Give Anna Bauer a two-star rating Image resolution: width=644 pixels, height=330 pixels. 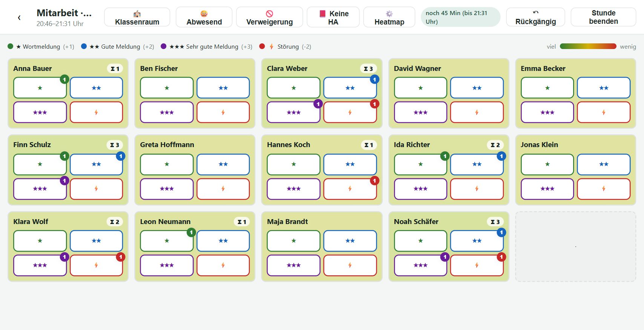[x=96, y=88]
